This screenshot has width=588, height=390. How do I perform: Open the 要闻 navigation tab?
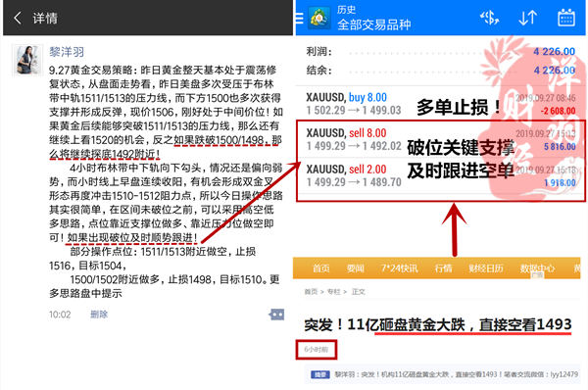(x=355, y=268)
